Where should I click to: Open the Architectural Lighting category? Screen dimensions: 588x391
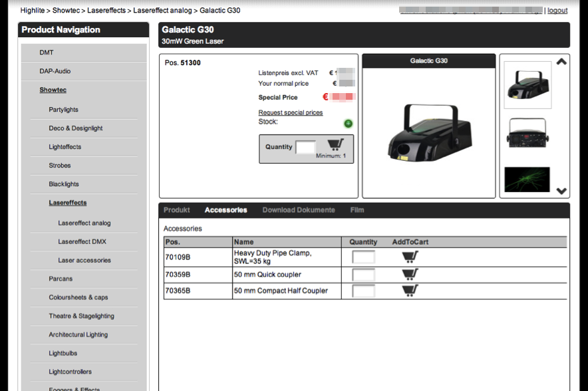(x=78, y=334)
